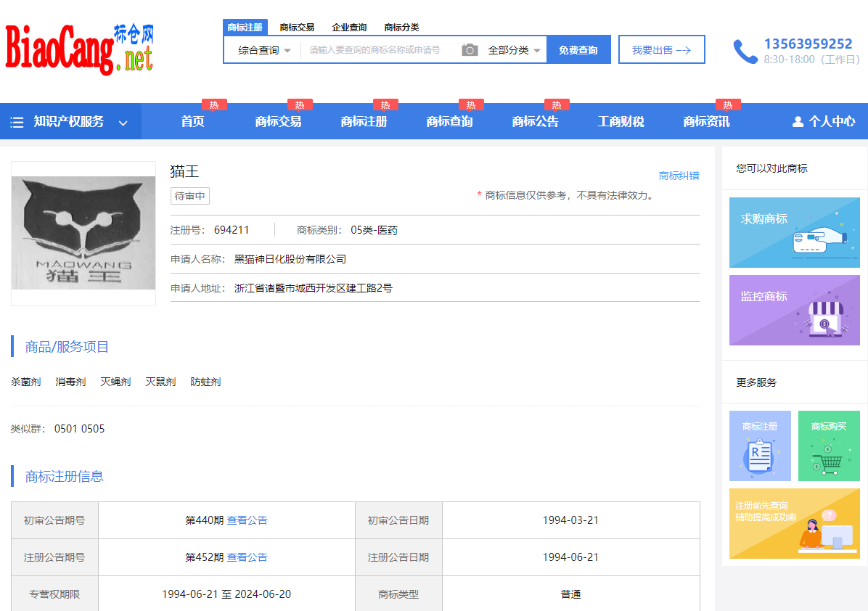
Task: Open the 监控商标 banner card
Action: [795, 310]
